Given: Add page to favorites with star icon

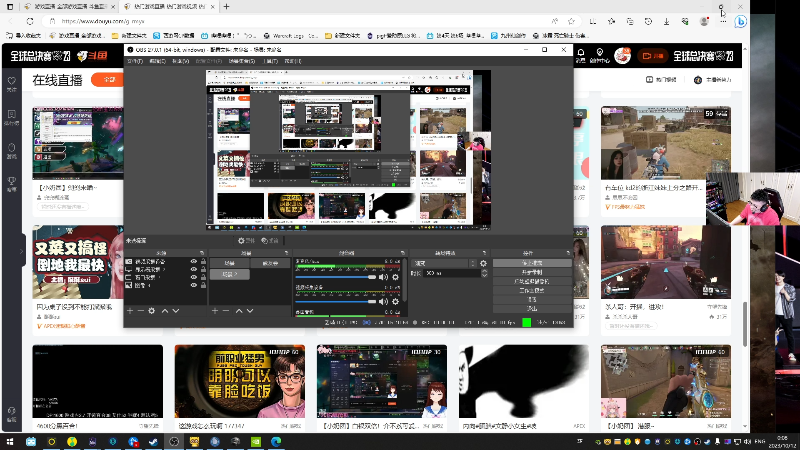Looking at the screenshot, I should pyautogui.click(x=571, y=21).
